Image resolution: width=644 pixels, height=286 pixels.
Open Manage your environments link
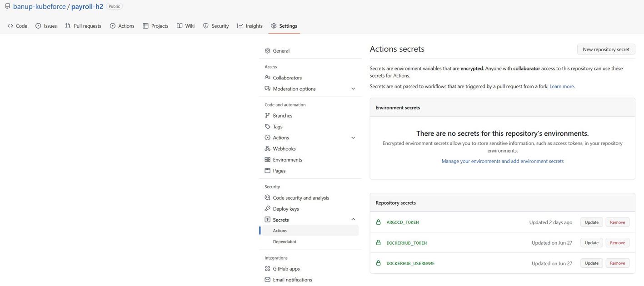[x=502, y=161]
